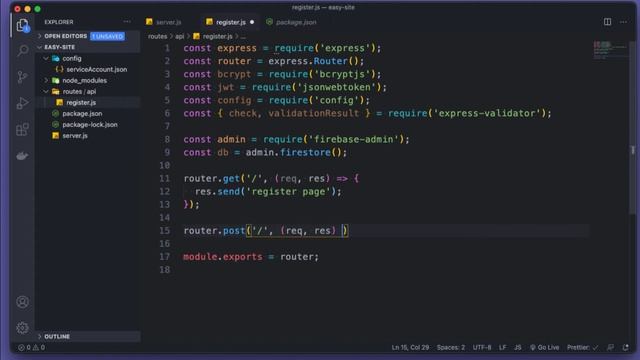Change end of line sequence LF
640x360 pixels.
[502, 348]
